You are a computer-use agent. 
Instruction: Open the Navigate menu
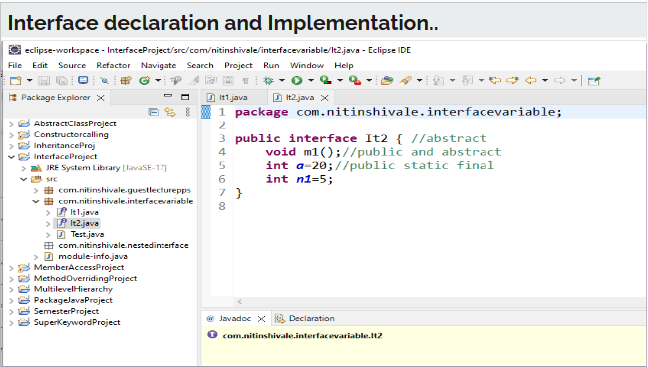(158, 65)
